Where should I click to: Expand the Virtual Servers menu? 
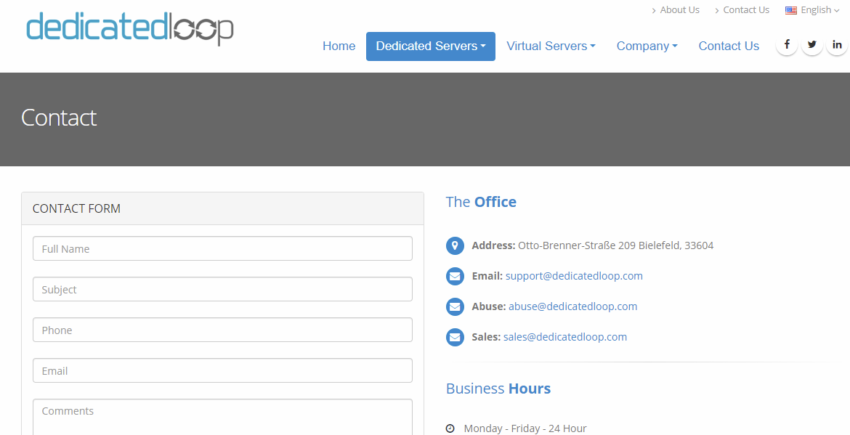click(551, 46)
